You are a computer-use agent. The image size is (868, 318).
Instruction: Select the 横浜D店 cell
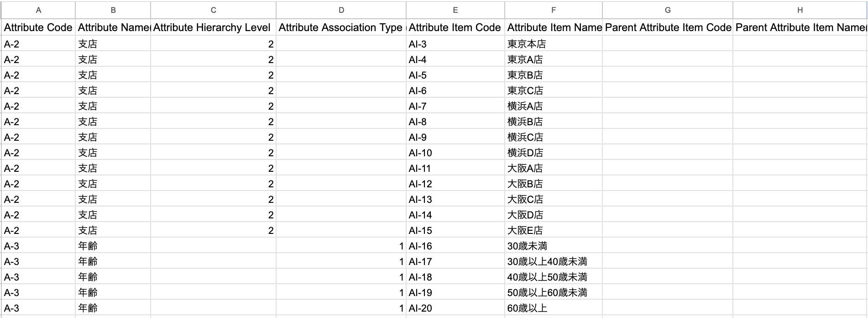(x=525, y=153)
